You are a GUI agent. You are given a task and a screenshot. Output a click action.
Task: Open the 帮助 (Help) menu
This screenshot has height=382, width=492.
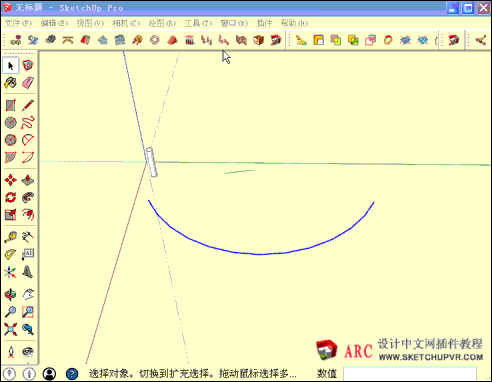(x=294, y=23)
